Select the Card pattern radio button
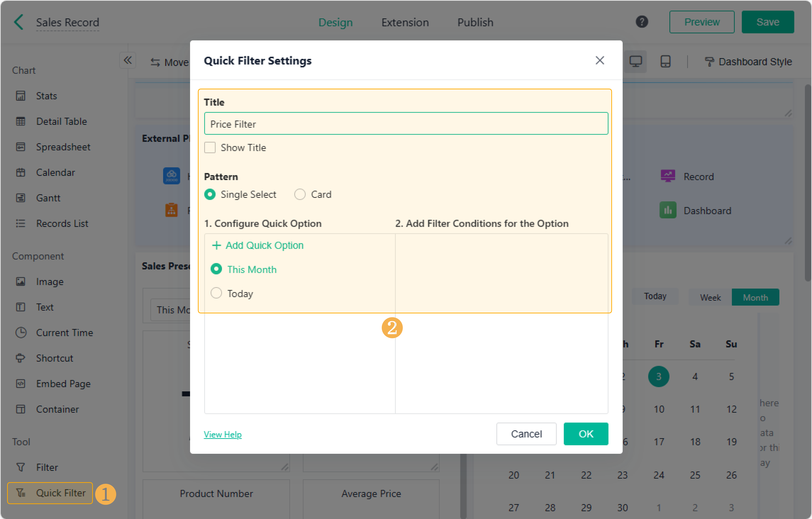Image resolution: width=812 pixels, height=519 pixels. (x=300, y=195)
